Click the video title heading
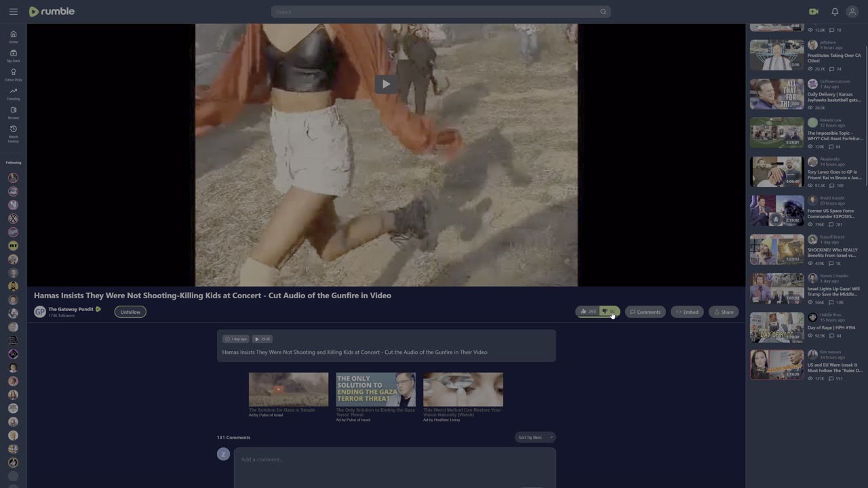868x488 pixels. pyautogui.click(x=212, y=296)
